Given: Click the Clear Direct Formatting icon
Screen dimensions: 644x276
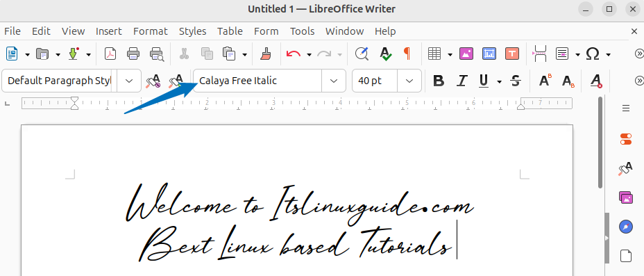Looking at the screenshot, I should click(596, 81).
